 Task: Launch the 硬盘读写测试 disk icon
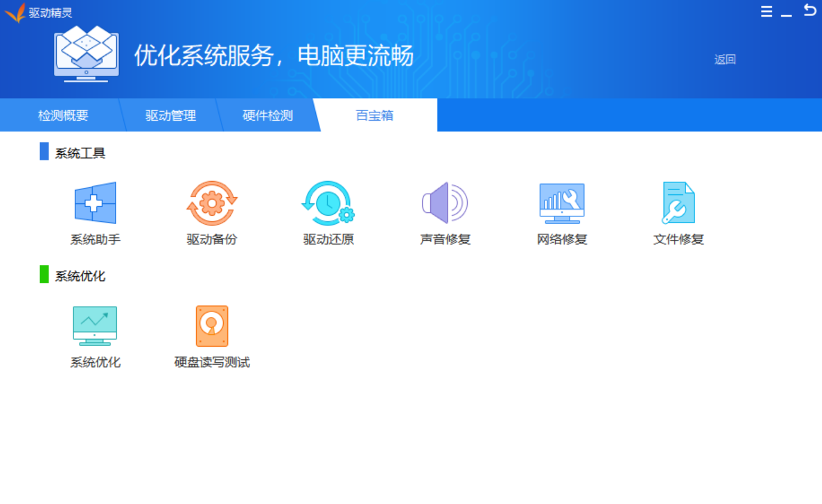tap(212, 326)
